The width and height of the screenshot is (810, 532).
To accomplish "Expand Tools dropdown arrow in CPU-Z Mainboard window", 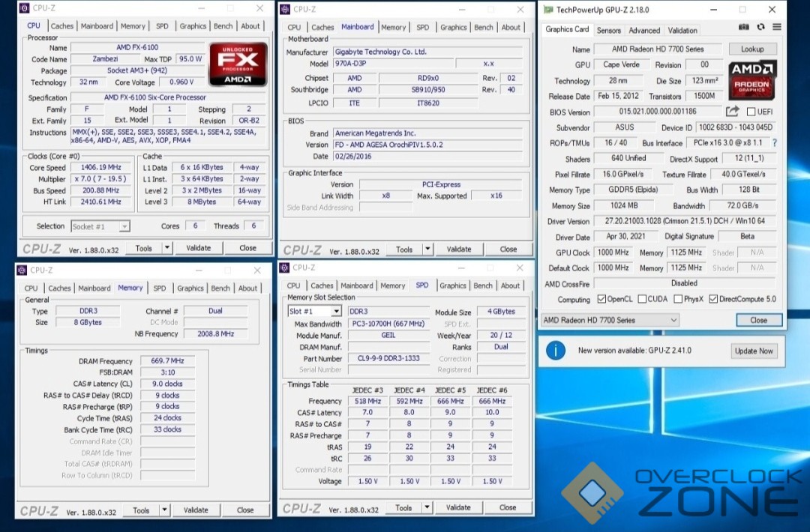I will pos(427,250).
